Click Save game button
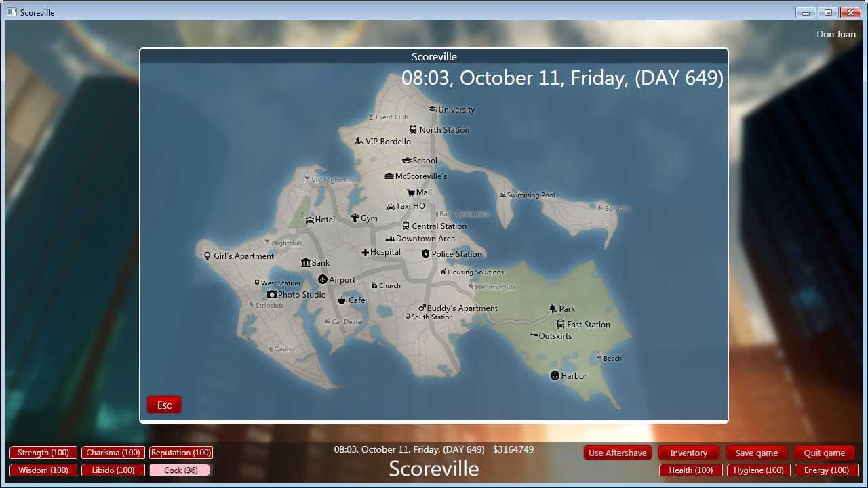Viewport: 868px width, 488px height. (x=757, y=453)
